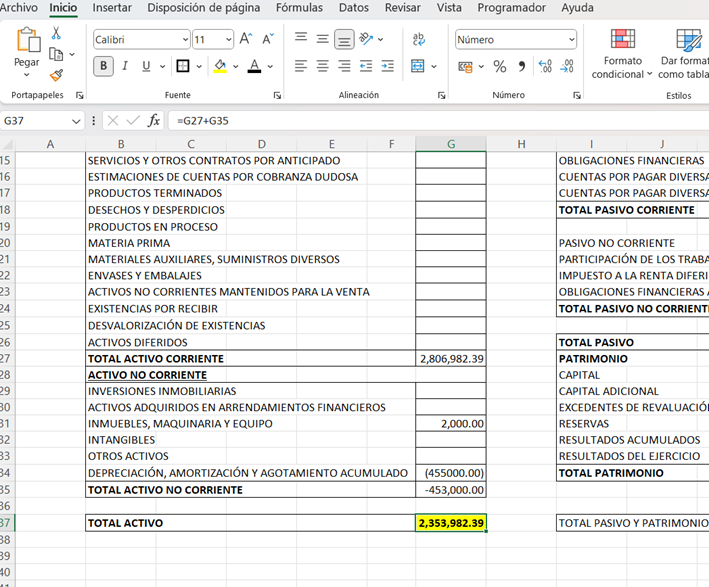Toggle bottom align button
Screen dimensions: 709x587
[x=344, y=39]
